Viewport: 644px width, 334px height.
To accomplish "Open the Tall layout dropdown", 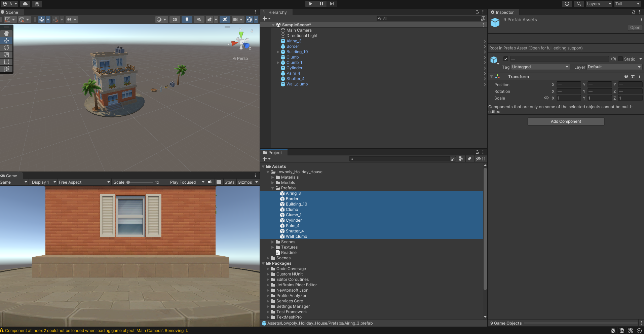I will tap(627, 4).
